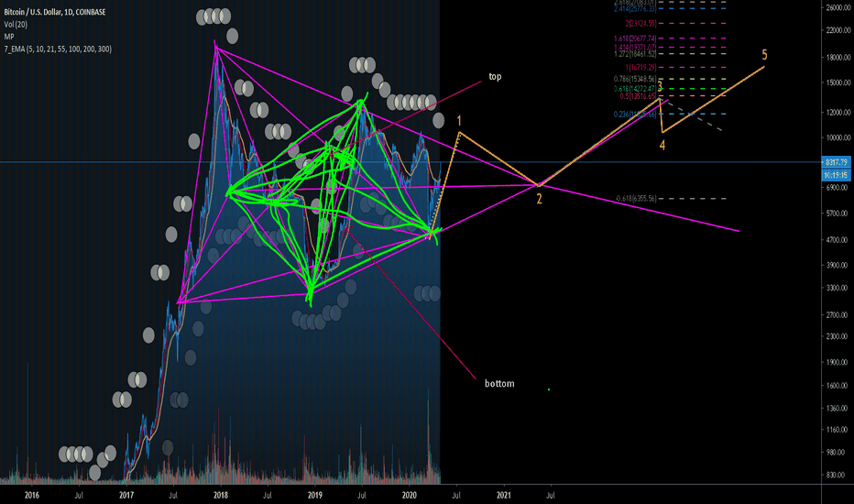Click the Bitcoin / U.S. Dollar symbol title
Viewport: 854px width, 504px height.
coord(55,11)
